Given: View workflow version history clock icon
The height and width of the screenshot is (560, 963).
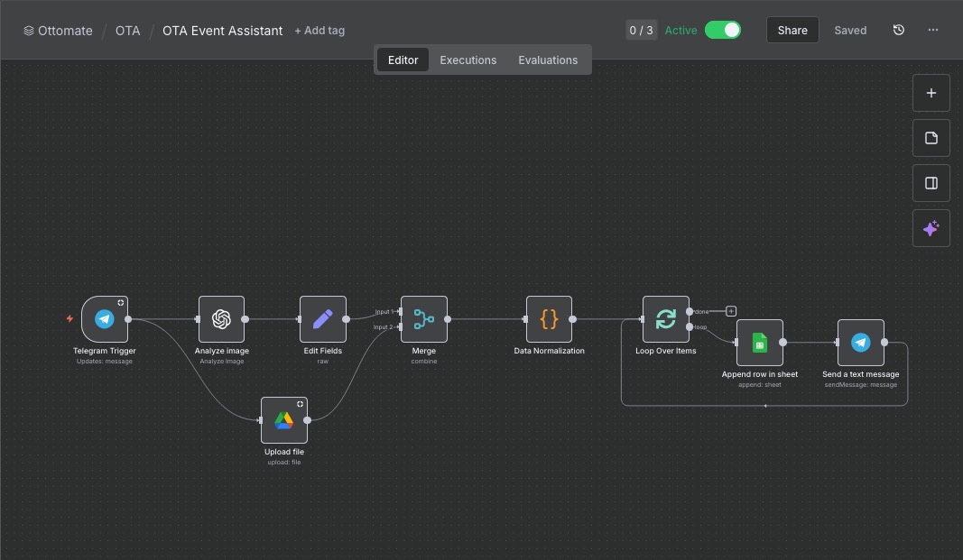Looking at the screenshot, I should (x=898, y=30).
